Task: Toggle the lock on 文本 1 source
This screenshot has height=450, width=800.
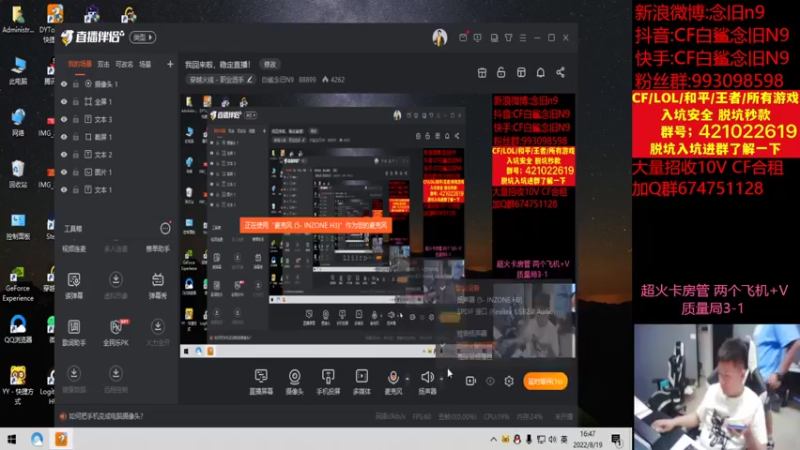Action: pyautogui.click(x=76, y=189)
